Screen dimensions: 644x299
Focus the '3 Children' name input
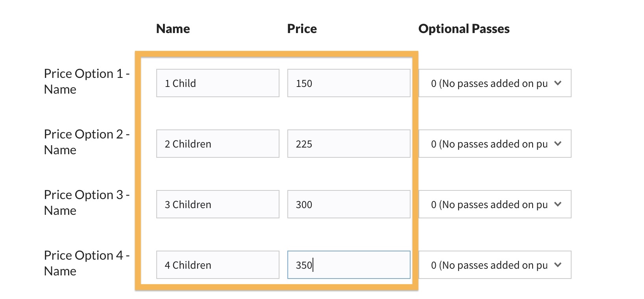point(218,204)
